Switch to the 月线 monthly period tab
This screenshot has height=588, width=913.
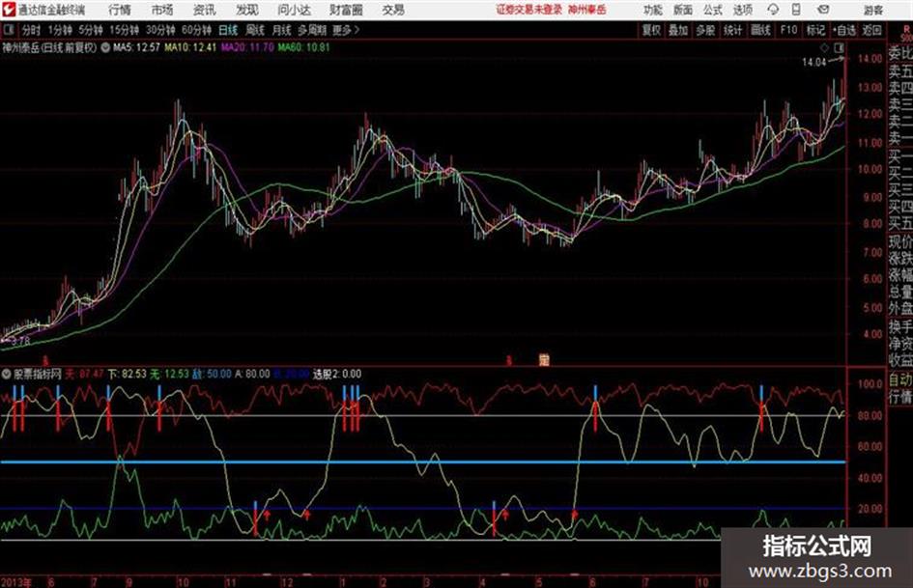(x=282, y=30)
